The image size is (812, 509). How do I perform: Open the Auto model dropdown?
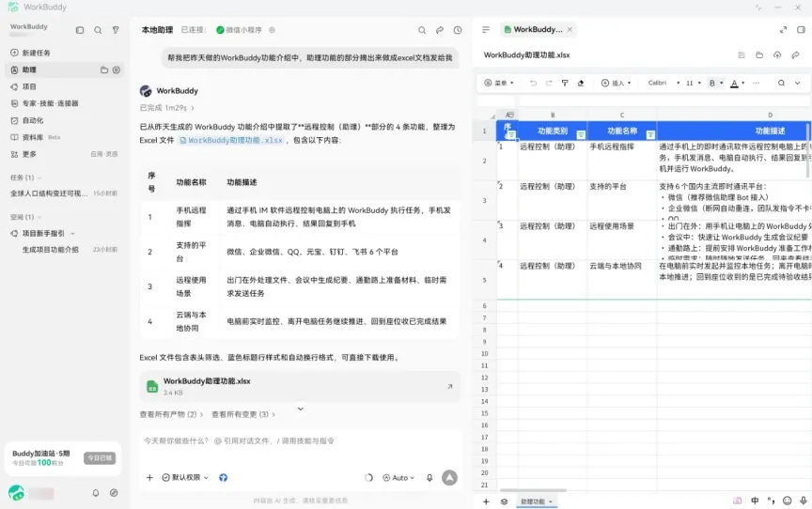tap(398, 477)
